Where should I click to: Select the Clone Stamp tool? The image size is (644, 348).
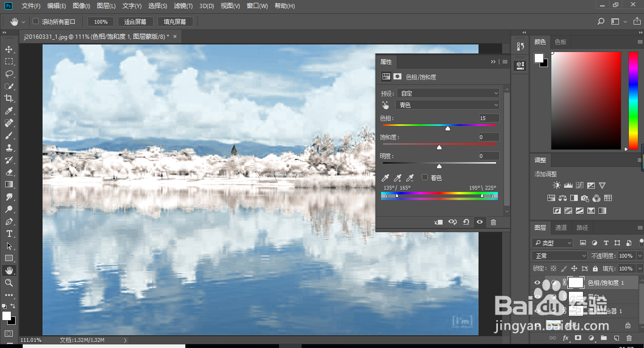[9, 148]
